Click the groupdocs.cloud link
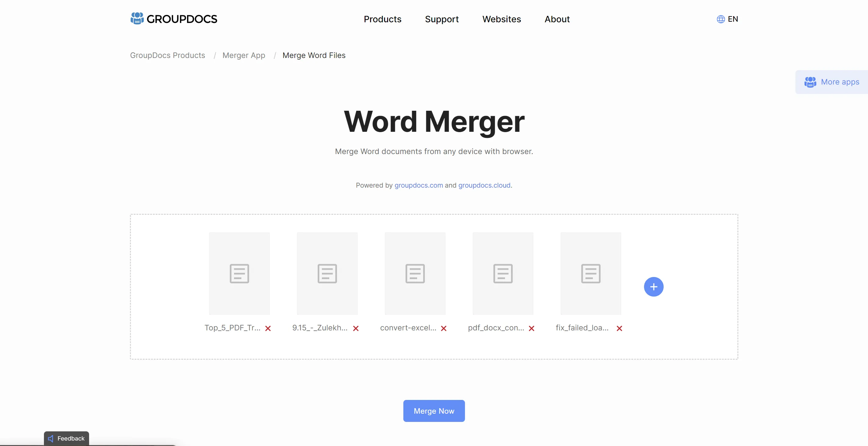Image resolution: width=868 pixels, height=446 pixels. 484,185
